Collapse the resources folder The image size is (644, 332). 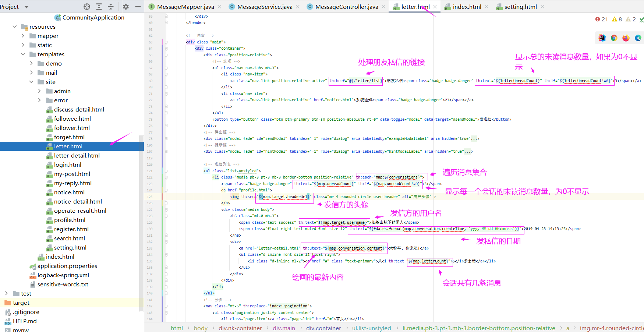tap(15, 27)
